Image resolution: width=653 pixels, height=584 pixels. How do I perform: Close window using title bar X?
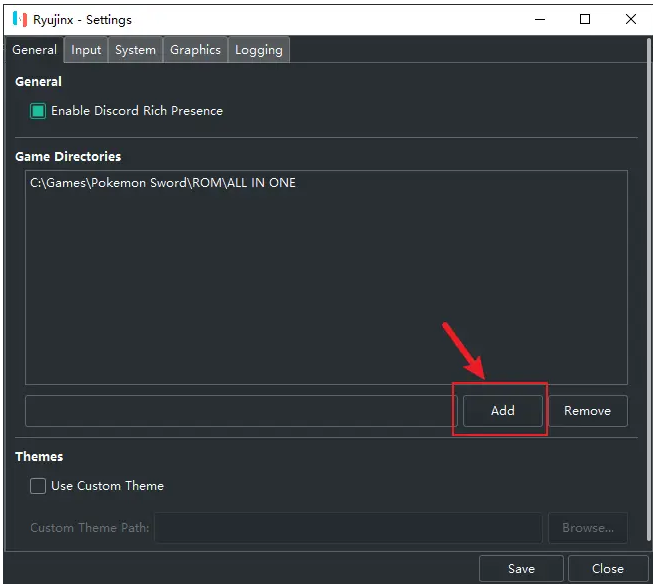[630, 19]
